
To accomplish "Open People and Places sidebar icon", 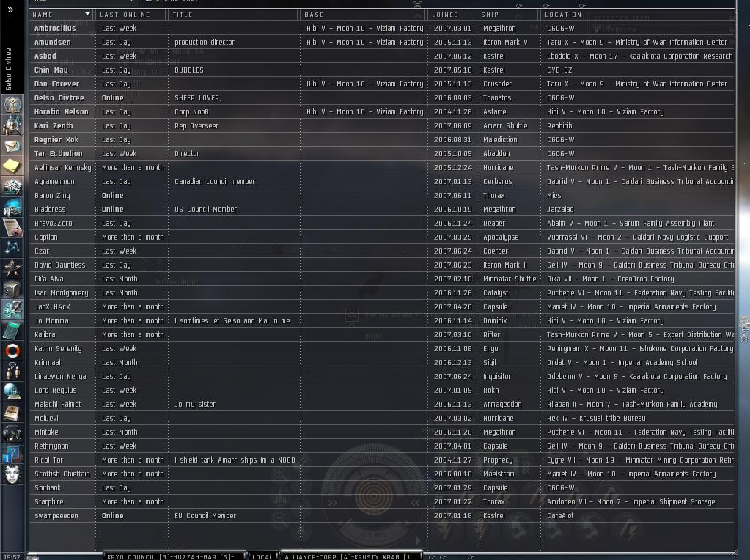I will pos(12,125).
